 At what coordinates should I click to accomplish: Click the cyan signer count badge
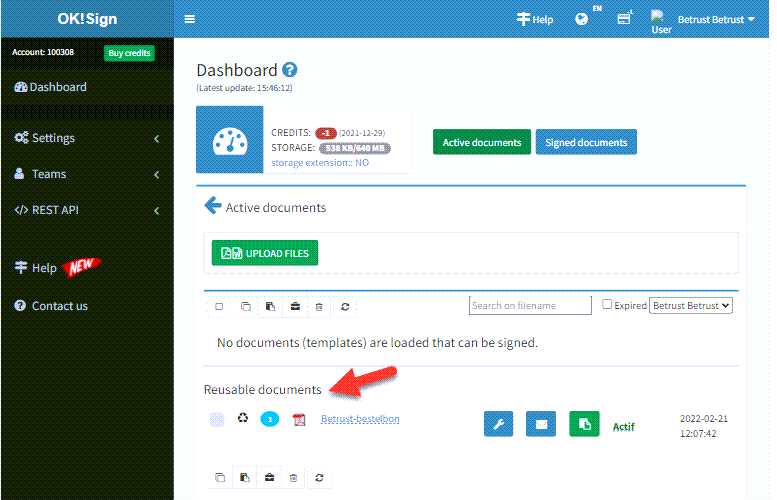pyautogui.click(x=270, y=419)
